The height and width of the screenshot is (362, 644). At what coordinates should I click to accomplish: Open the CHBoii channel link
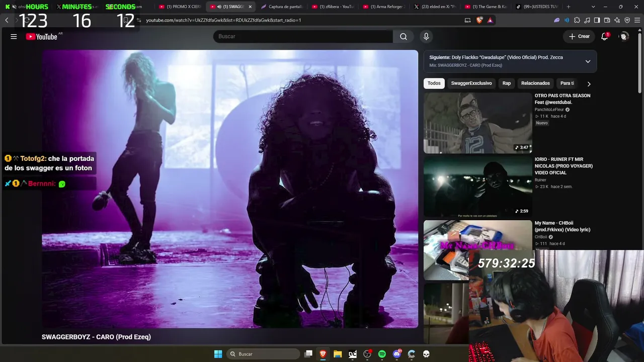[541, 237]
